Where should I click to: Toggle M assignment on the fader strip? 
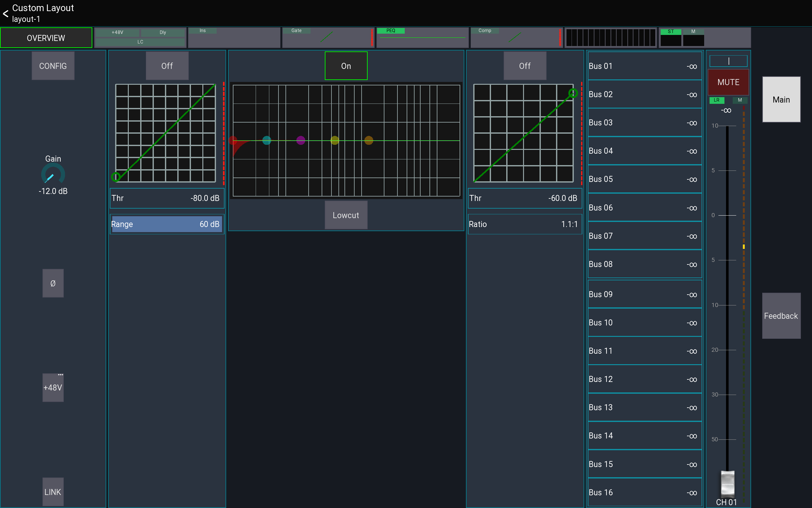[740, 100]
